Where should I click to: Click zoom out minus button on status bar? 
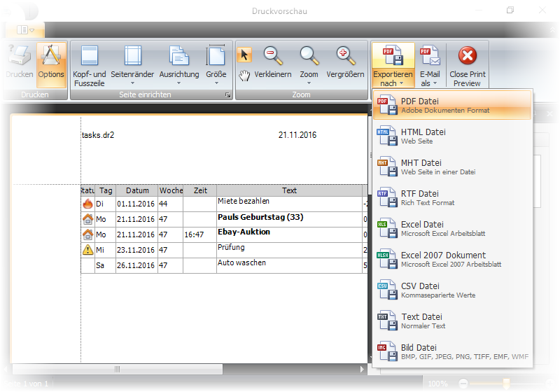[463, 384]
